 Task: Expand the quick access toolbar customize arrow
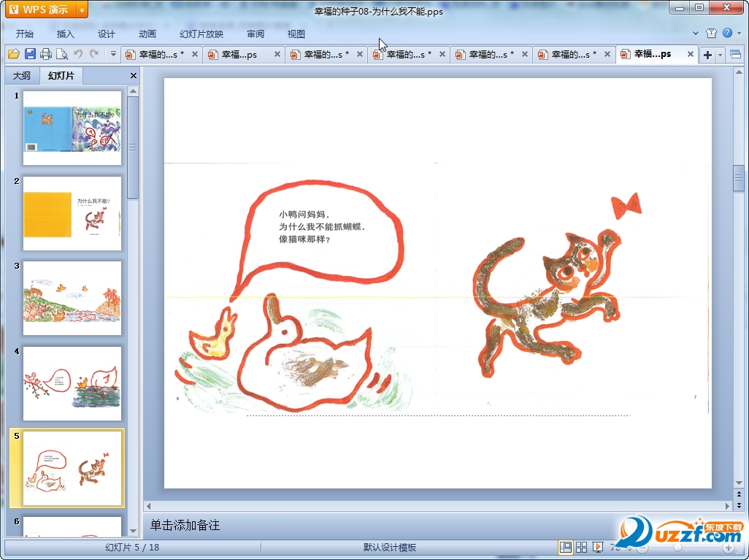tap(113, 54)
